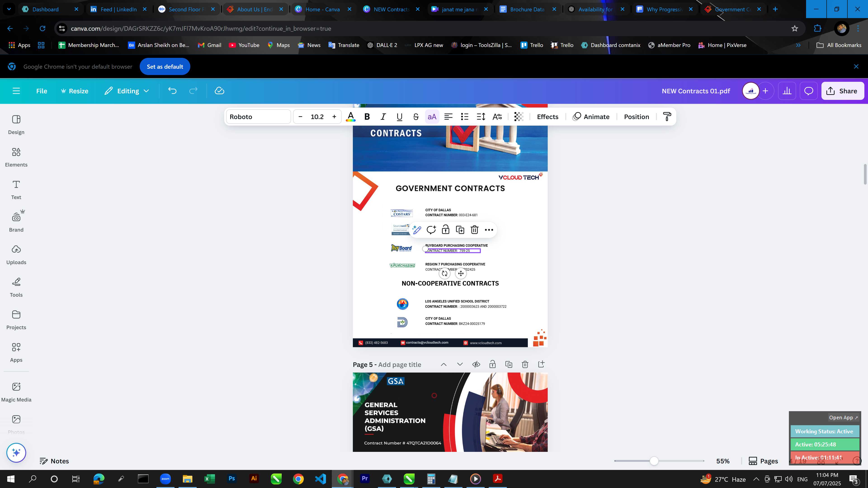The height and width of the screenshot is (488, 868).
Task: Toggle strikethrough formatting
Action: click(415, 117)
